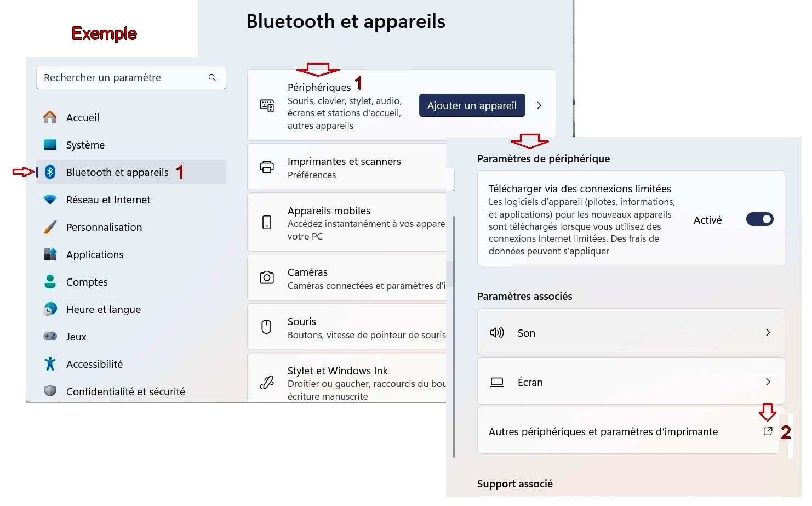Viewport: 812px width, 506px height.
Task: Click the Son speaker icon
Action: (x=497, y=333)
